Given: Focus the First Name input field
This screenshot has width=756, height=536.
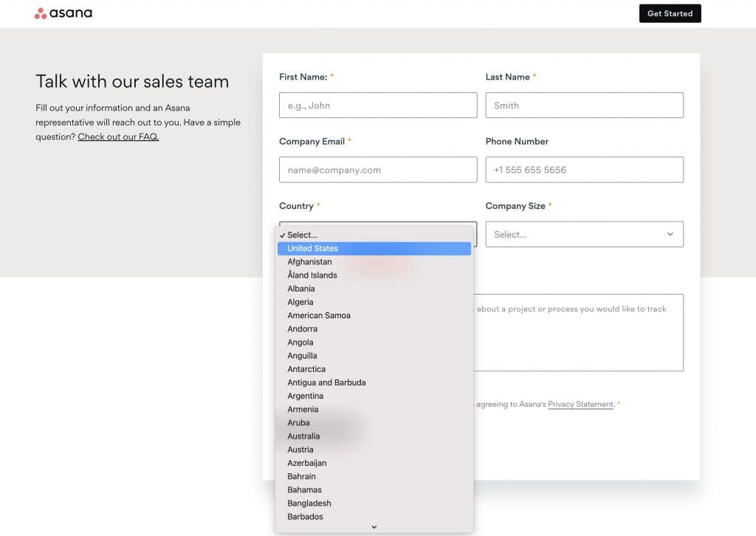Looking at the screenshot, I should (x=378, y=105).
